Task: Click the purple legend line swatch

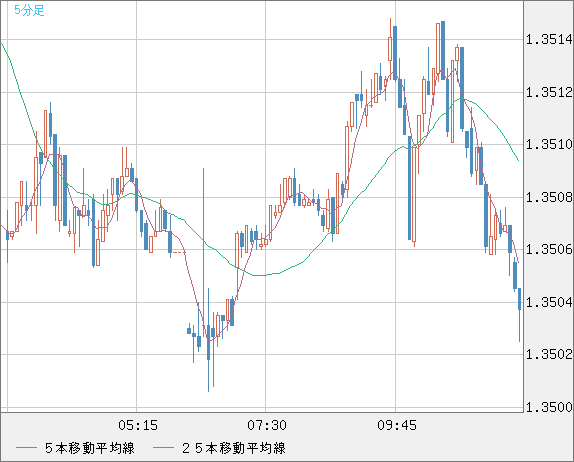Action: (x=27, y=448)
